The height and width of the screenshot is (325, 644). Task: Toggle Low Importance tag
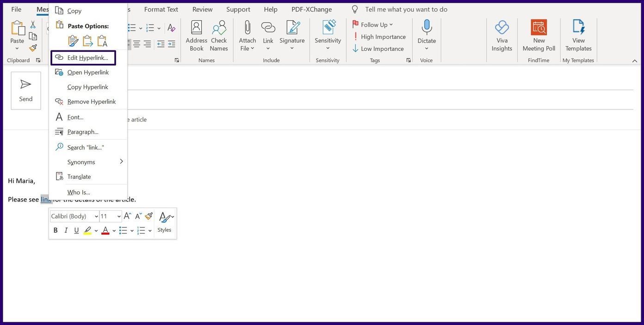tap(378, 49)
